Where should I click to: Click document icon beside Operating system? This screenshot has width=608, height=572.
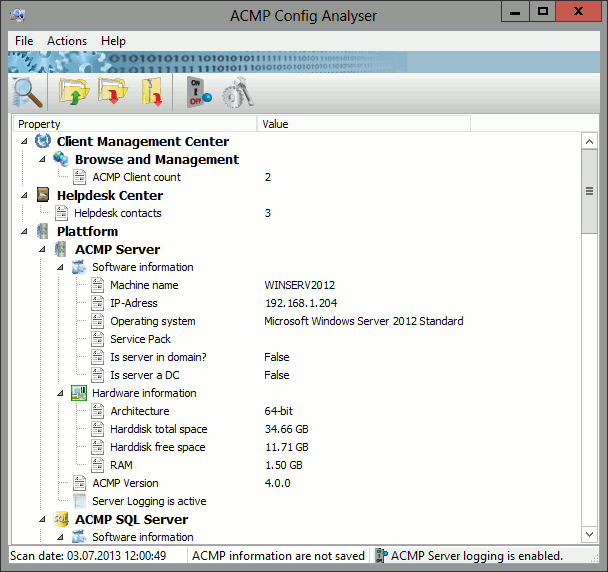pos(97,321)
